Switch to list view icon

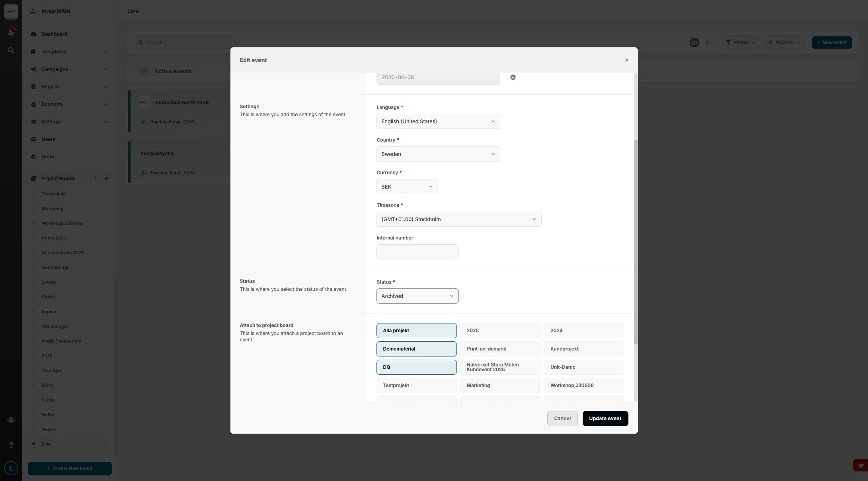707,43
